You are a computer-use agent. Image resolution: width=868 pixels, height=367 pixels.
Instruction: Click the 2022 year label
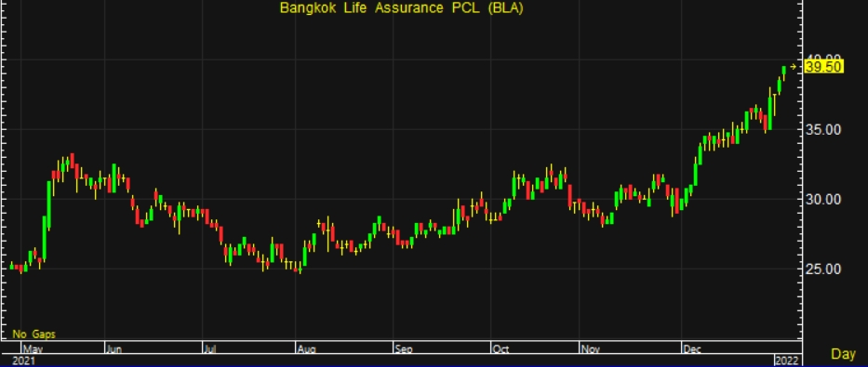786,360
